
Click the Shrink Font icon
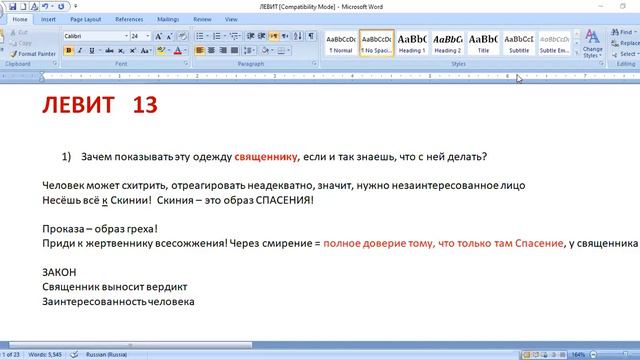tap(169, 36)
